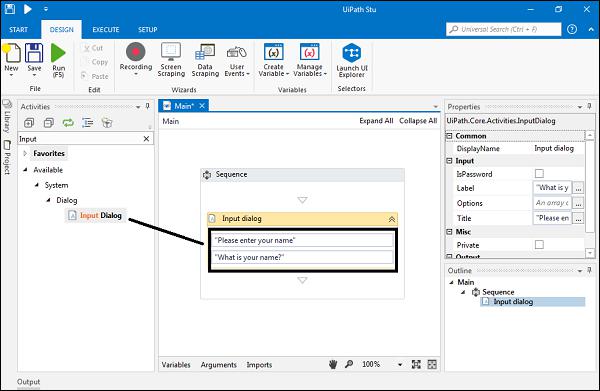The height and width of the screenshot is (391, 600).
Task: Click the collapse all activities icon
Action: point(49,123)
